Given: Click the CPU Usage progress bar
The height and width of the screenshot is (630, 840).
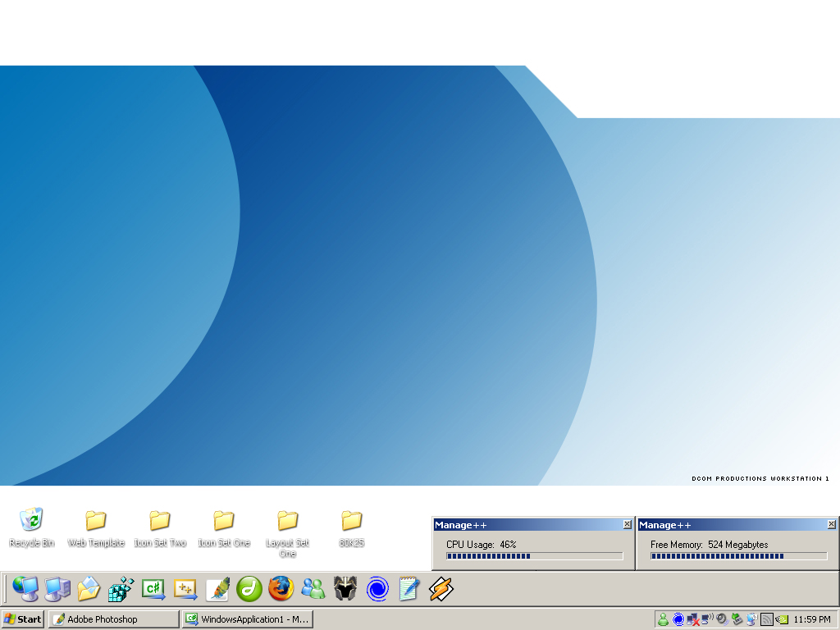Looking at the screenshot, I should click(x=534, y=556).
